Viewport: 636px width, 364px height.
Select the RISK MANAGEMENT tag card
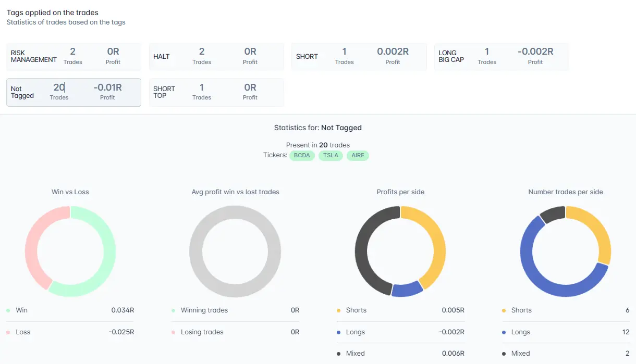[x=74, y=56]
